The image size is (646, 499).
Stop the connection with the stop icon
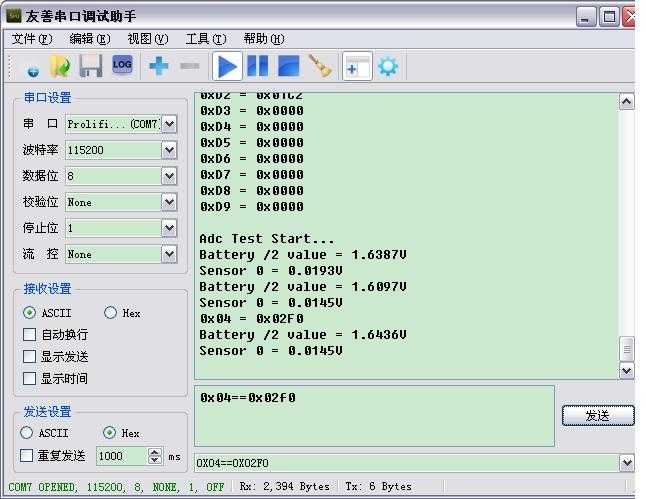(289, 66)
